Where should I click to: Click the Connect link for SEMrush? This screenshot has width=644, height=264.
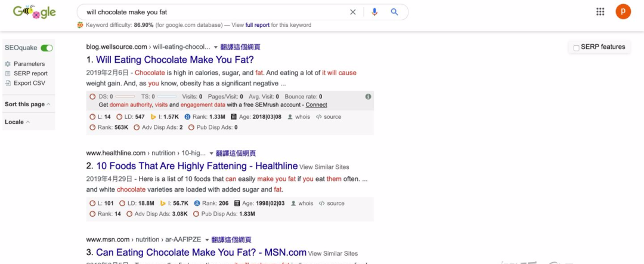(x=316, y=105)
